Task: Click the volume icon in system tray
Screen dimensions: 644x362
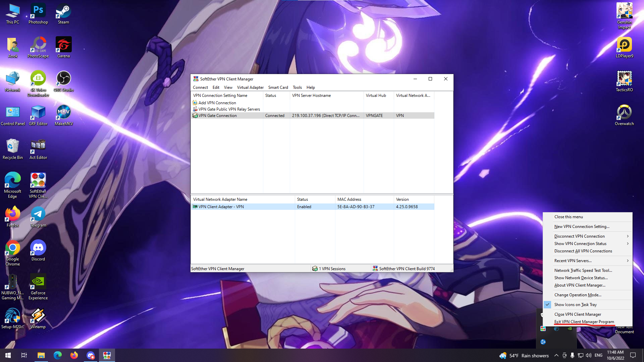Action: point(589,355)
